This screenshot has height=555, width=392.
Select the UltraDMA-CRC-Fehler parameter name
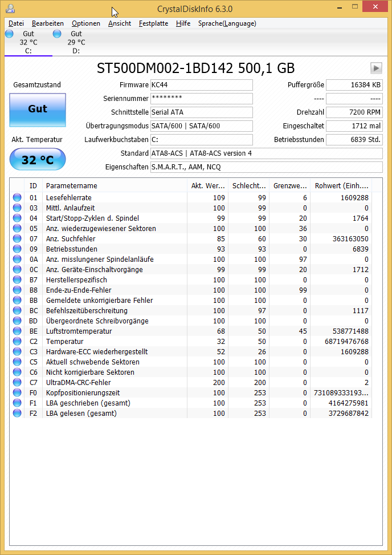click(x=79, y=382)
